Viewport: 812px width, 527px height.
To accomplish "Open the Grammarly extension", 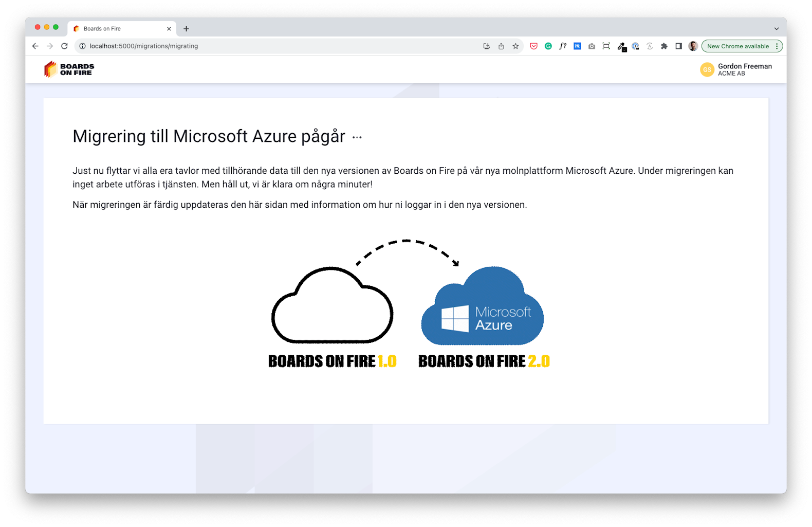I will pyautogui.click(x=548, y=46).
